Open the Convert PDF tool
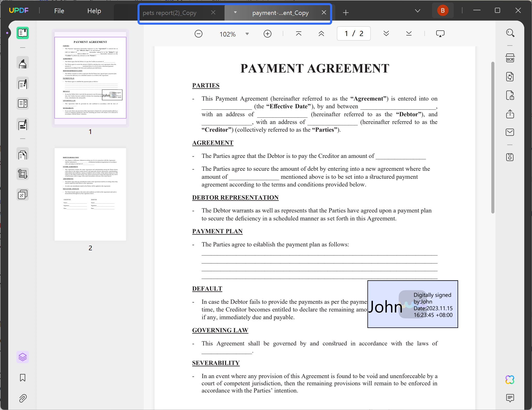The height and width of the screenshot is (410, 532). (x=510, y=76)
